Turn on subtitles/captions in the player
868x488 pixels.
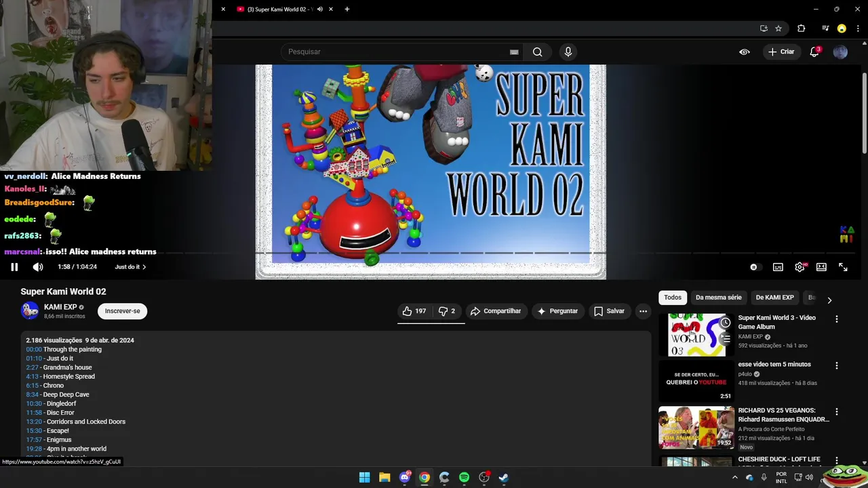778,267
